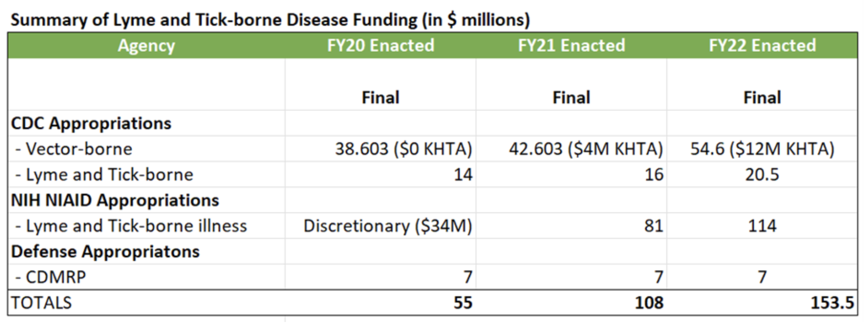Click the CDMRP value "7" under FY22

pos(762,278)
